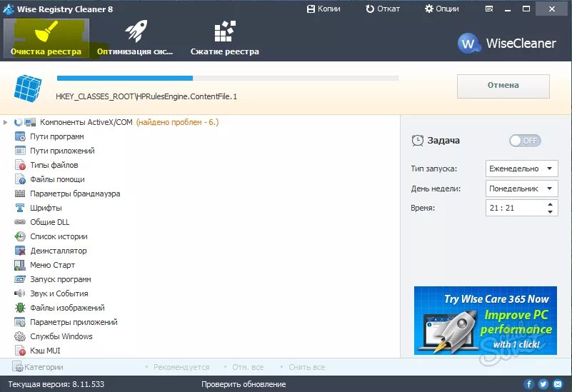Decrease time with the down arrow

click(x=550, y=212)
